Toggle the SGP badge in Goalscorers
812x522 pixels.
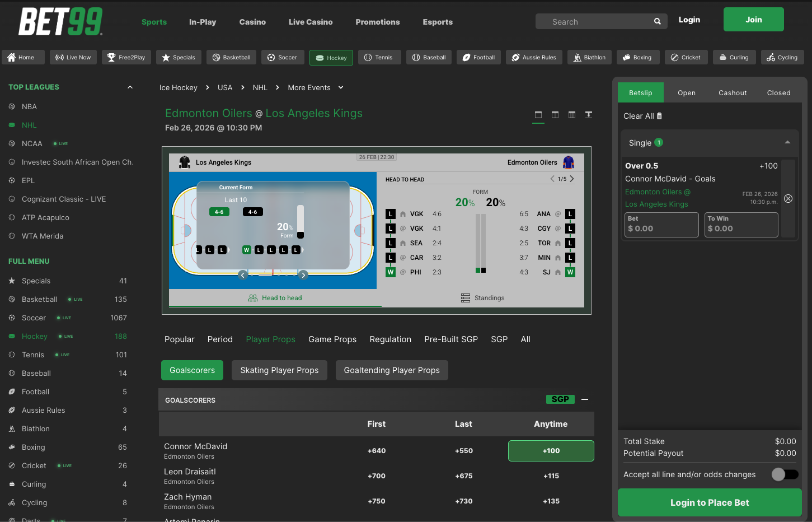pos(560,399)
